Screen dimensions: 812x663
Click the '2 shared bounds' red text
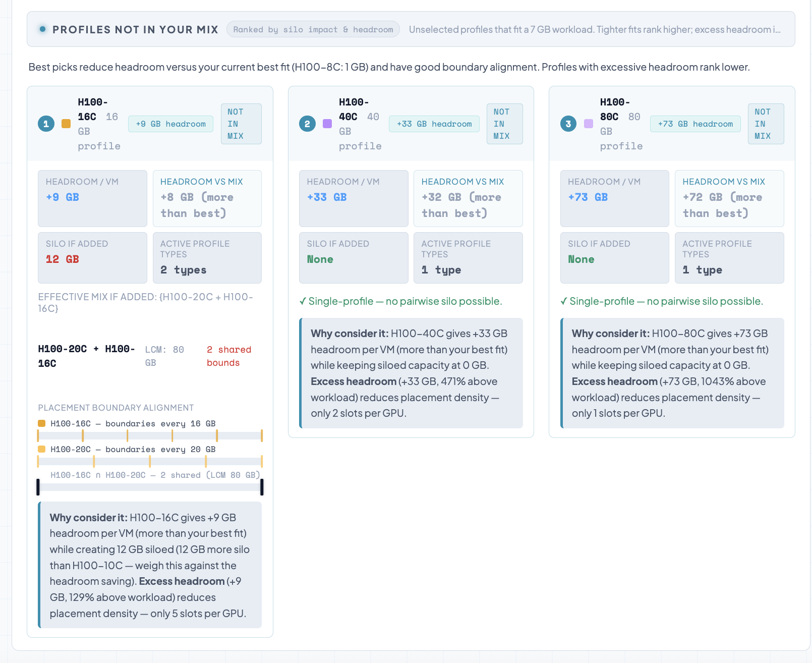(228, 356)
